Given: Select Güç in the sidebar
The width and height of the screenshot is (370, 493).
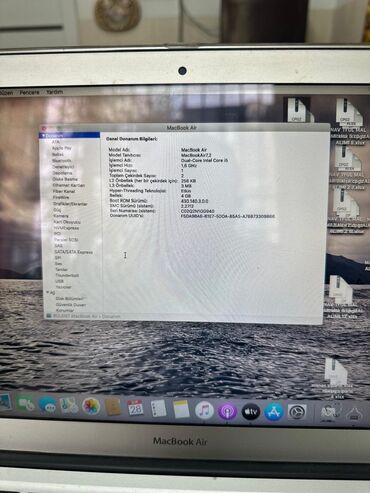Looking at the screenshot, I should [x=57, y=210].
